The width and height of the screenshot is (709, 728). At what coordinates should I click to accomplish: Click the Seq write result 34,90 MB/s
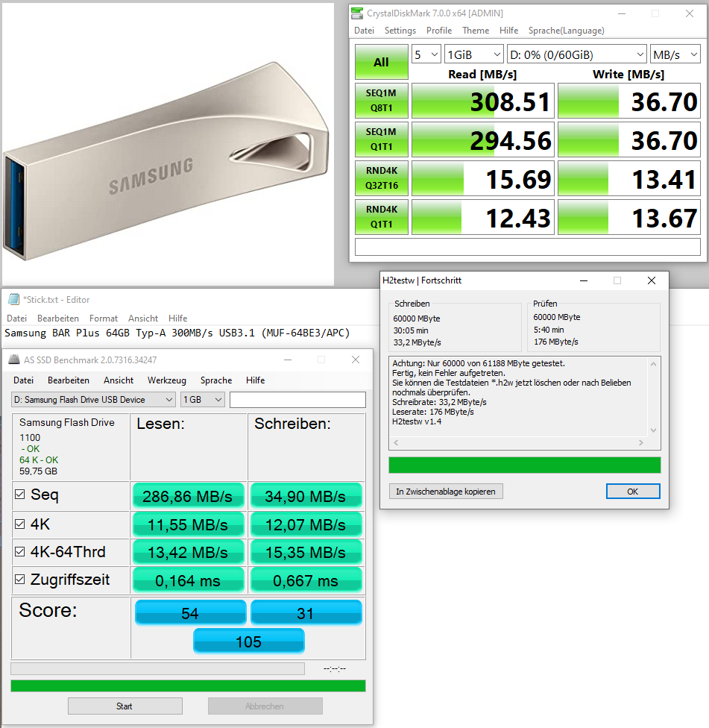point(306,496)
